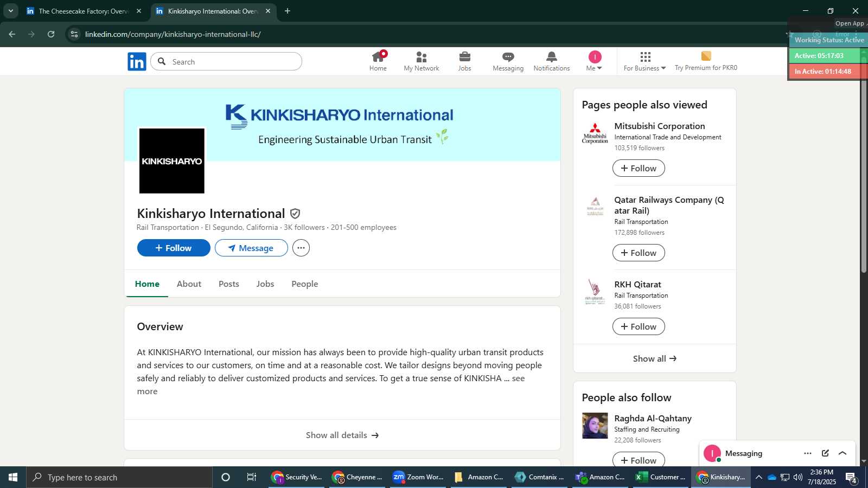This screenshot has height=488, width=868.
Task: Open the tab search dropdown
Action: [10, 11]
